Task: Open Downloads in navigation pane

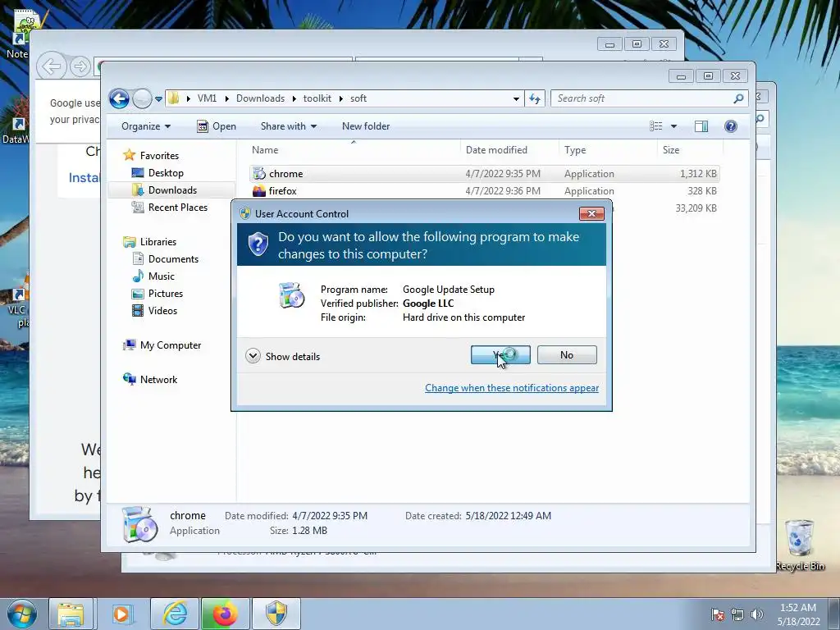Action: 164,190
